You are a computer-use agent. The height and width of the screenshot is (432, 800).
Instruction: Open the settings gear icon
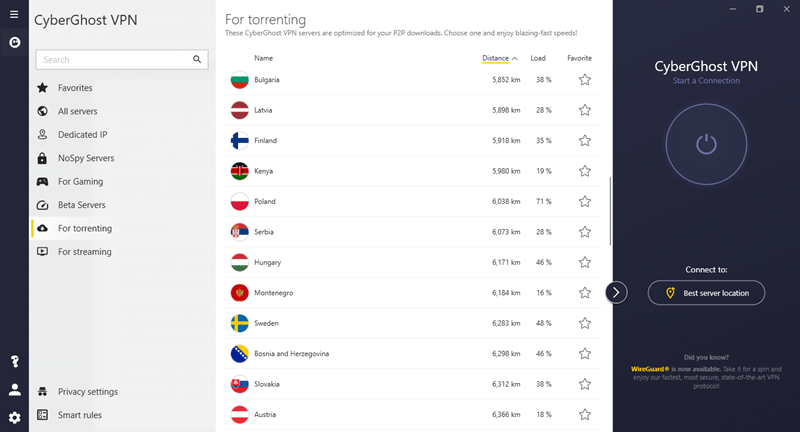[15, 418]
